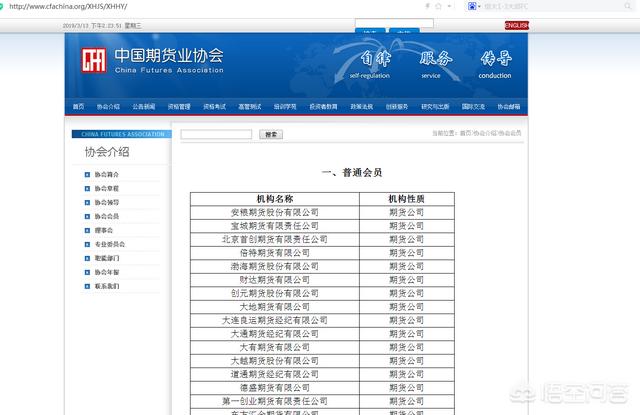Click the member search input above table
The height and width of the screenshot is (415, 640).
coord(216,134)
